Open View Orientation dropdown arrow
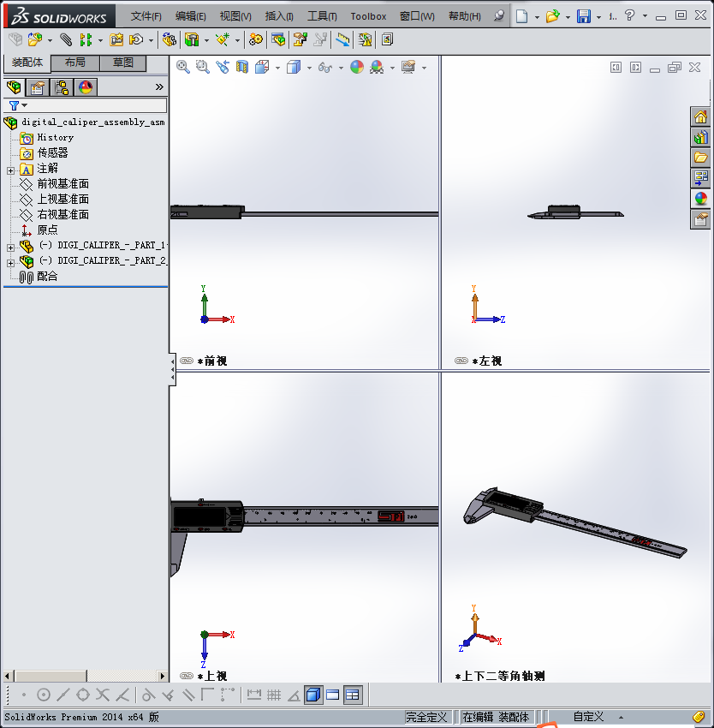 pos(277,68)
